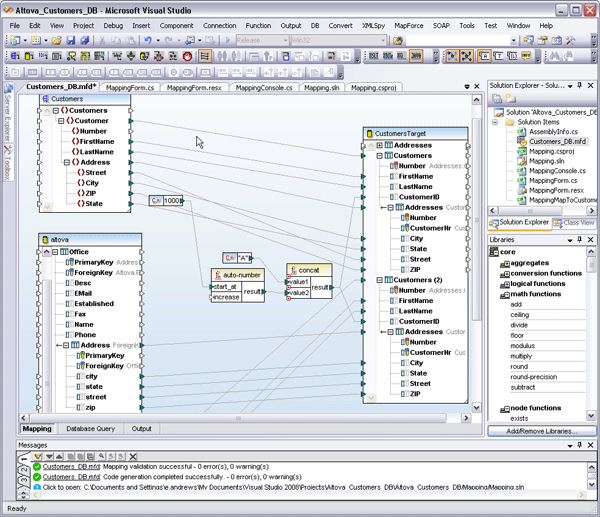Click the Undo arrow icon
The height and width of the screenshot is (517, 600).
(148, 40)
